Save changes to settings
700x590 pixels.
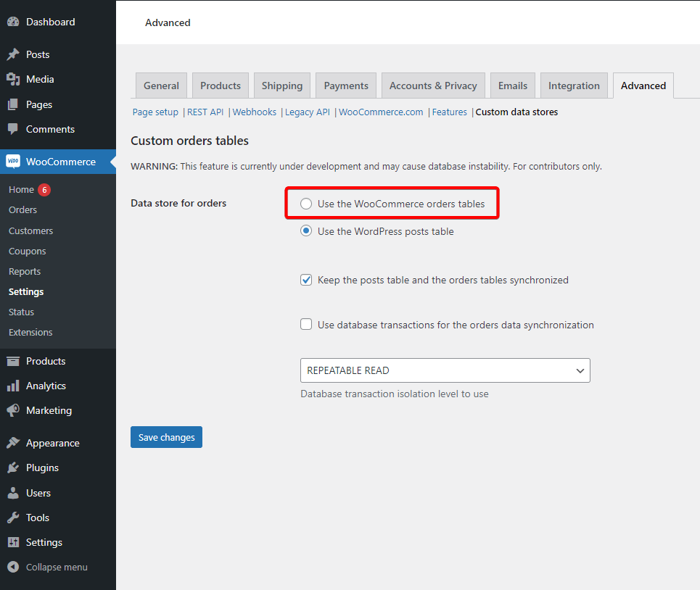tap(167, 437)
